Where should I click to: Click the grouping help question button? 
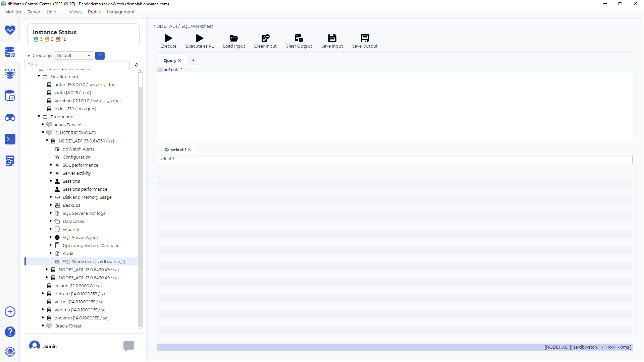(100, 56)
